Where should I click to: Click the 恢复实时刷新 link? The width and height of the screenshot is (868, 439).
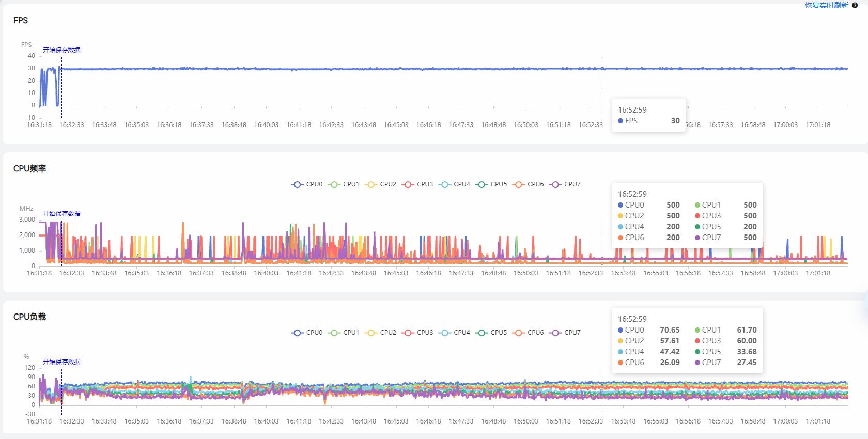coord(826,5)
